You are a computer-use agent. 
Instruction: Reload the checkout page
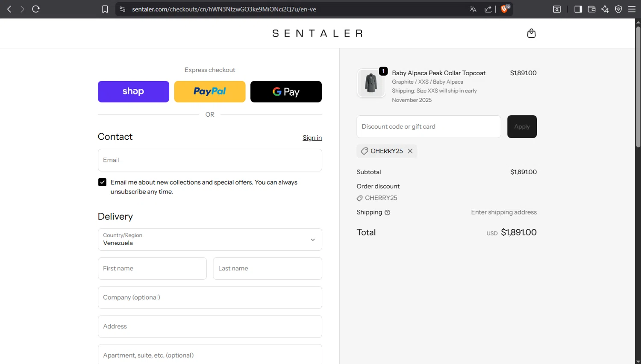coord(36,9)
